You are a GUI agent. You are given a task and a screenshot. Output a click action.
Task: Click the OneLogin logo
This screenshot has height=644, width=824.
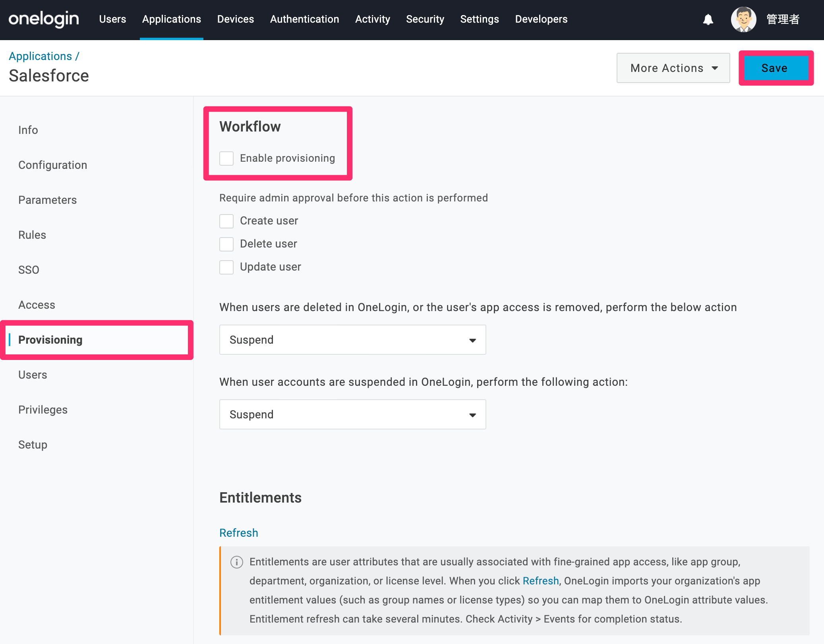click(x=44, y=19)
